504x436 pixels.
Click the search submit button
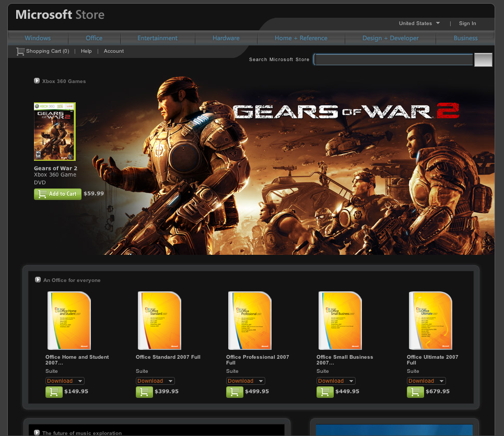tap(483, 60)
